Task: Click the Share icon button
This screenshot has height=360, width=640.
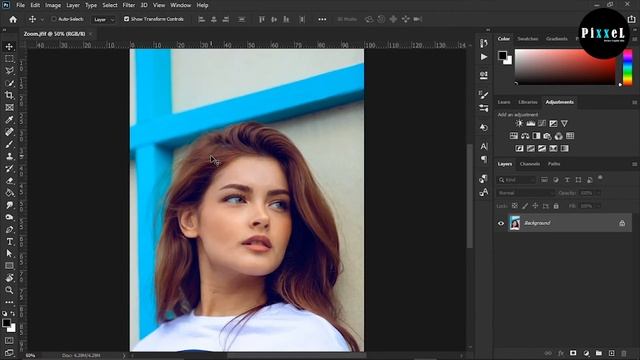Action: 631,19
